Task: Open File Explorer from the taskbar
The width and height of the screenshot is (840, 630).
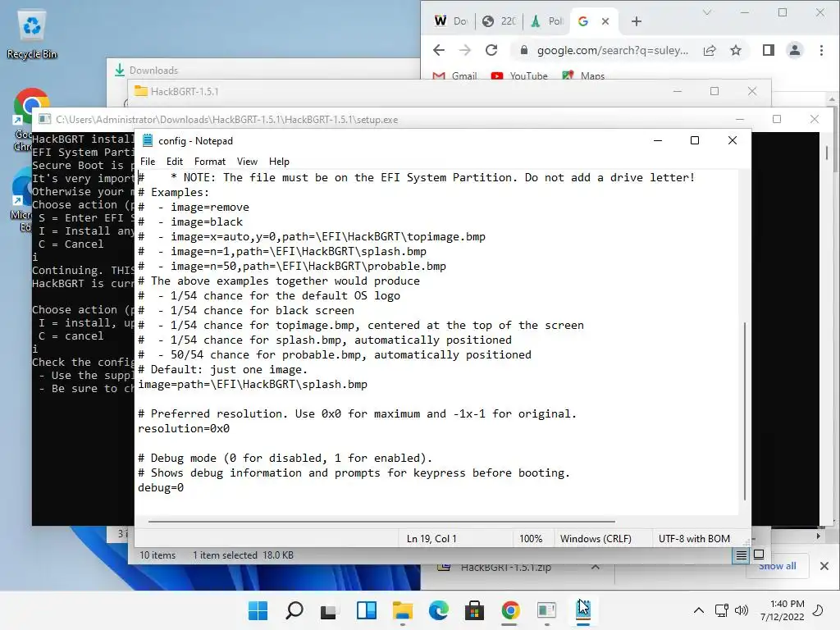Action: [x=402, y=610]
